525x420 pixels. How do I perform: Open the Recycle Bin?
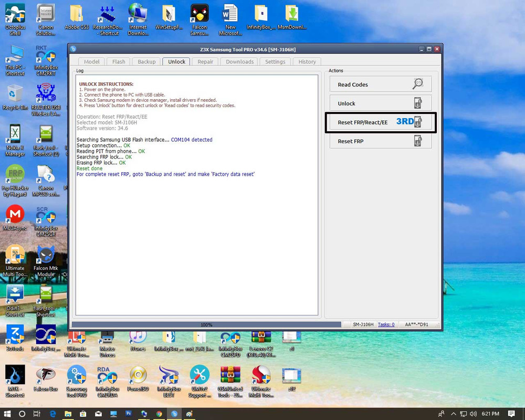tap(15, 97)
